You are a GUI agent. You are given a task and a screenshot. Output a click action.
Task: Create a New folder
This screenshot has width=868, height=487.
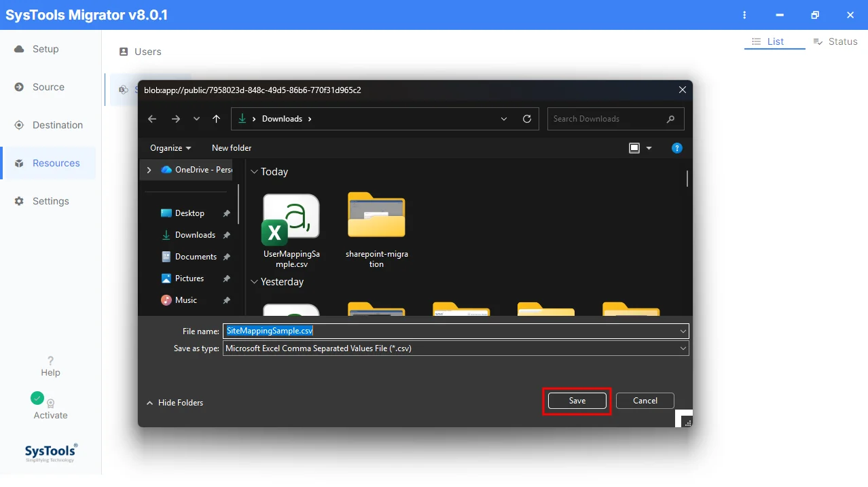(x=232, y=148)
